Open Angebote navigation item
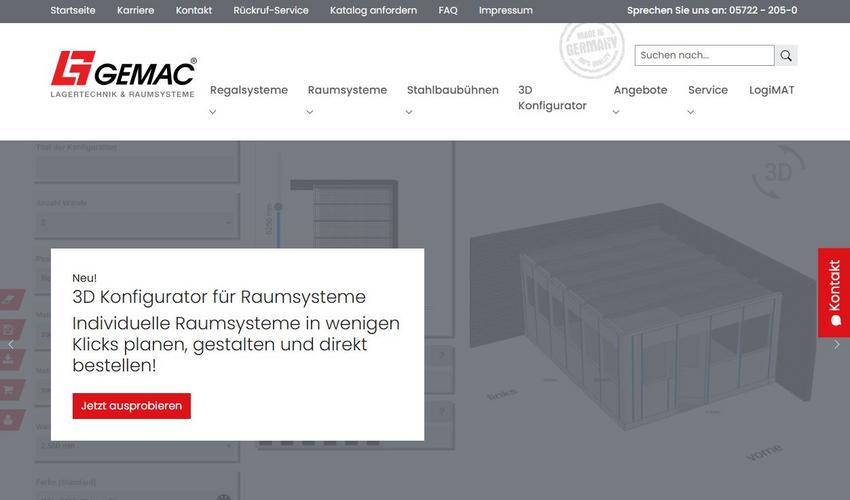Screen dimensions: 850x500 (640, 90)
